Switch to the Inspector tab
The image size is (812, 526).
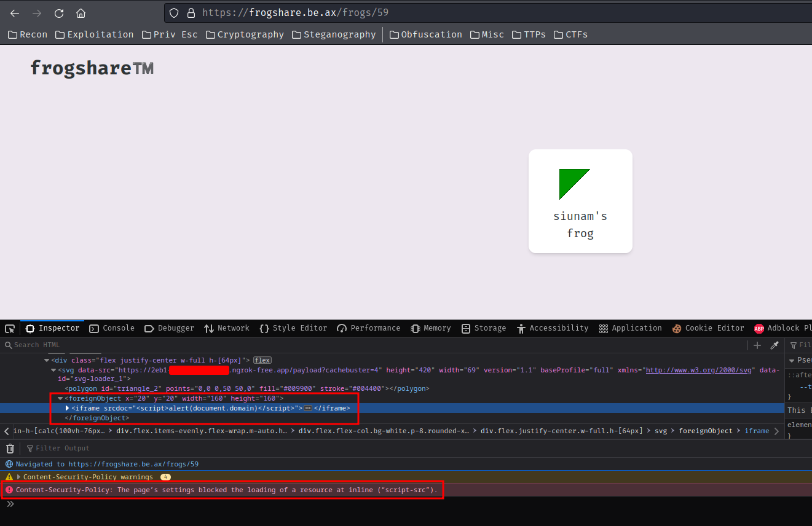[52, 328]
